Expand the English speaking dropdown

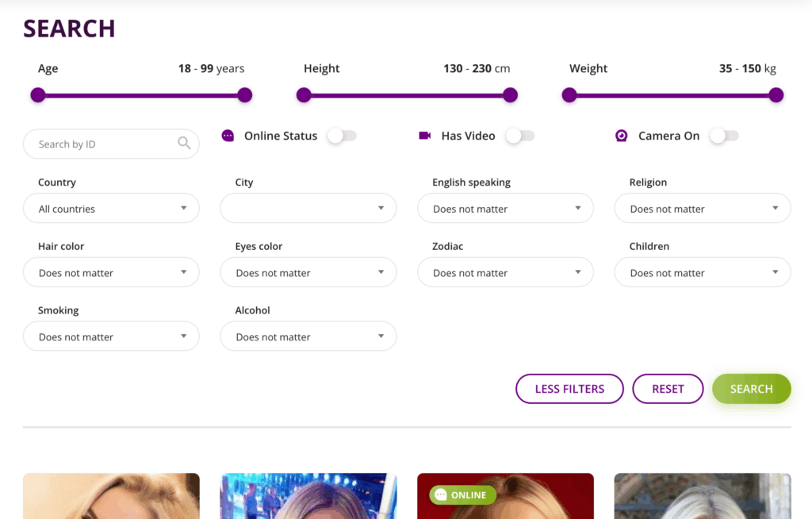505,208
